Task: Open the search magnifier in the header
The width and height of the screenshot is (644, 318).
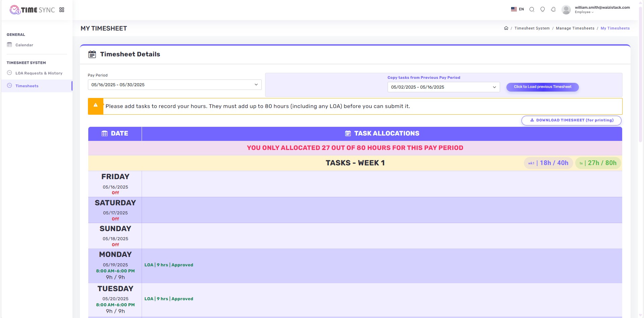Action: (532, 9)
